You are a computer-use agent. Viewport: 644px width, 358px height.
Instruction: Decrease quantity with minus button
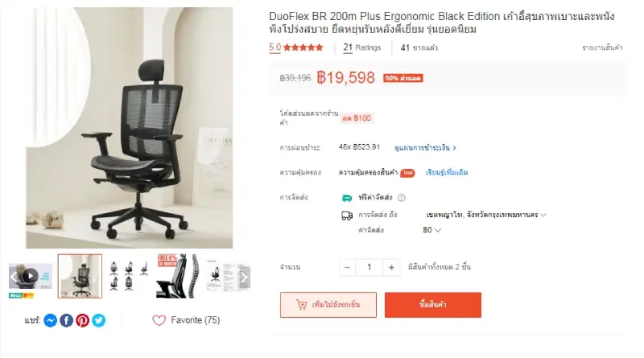click(347, 267)
